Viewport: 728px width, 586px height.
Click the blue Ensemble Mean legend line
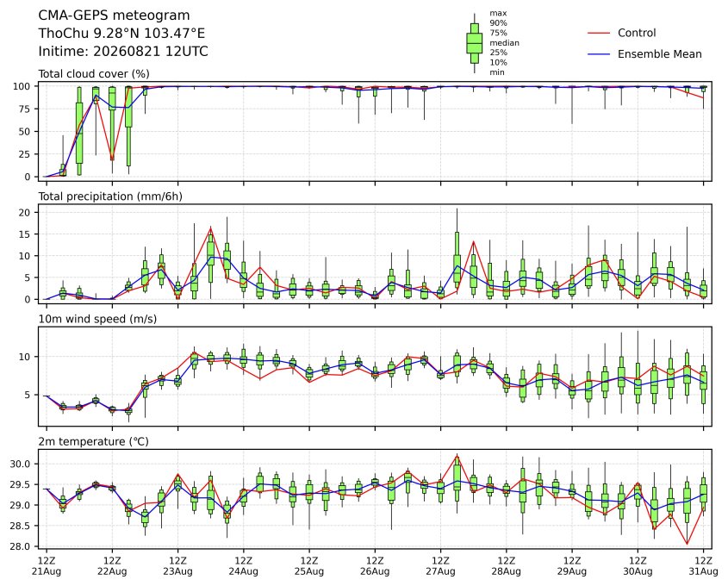pos(599,54)
